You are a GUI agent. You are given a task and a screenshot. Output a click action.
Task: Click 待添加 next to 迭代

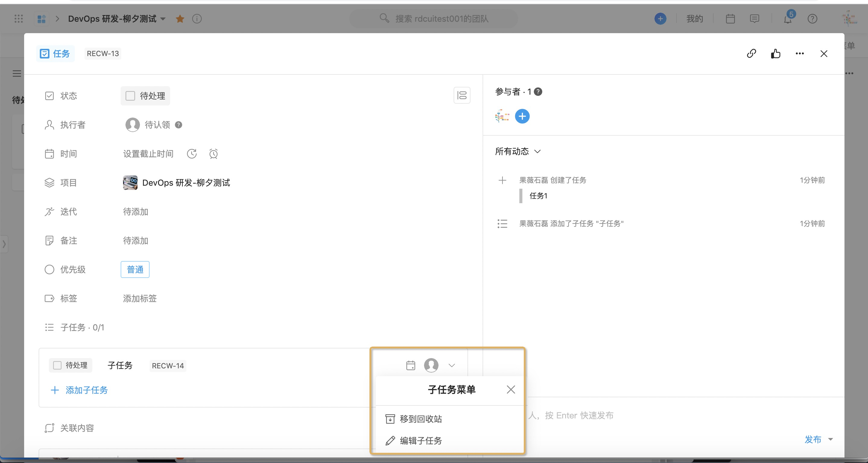pyautogui.click(x=135, y=212)
